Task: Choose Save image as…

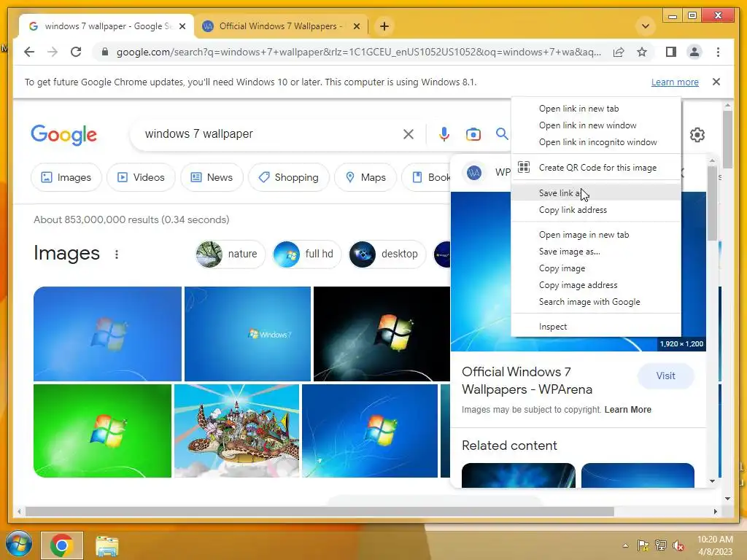Action: [x=596, y=252]
